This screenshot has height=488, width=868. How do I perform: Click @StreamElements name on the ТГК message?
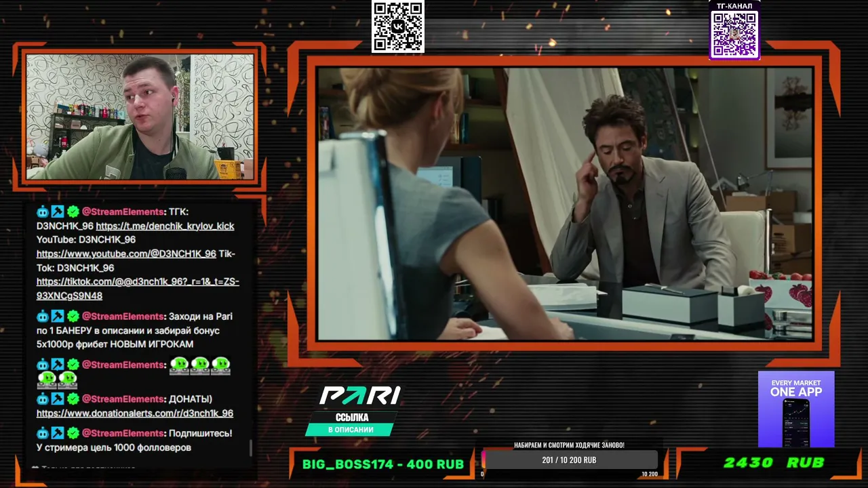[x=123, y=212]
